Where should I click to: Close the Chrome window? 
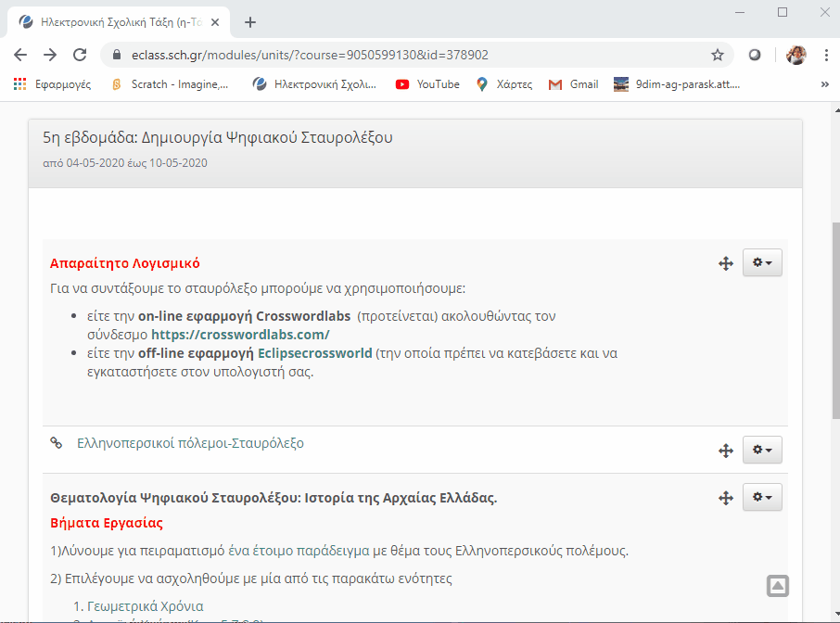(825, 12)
